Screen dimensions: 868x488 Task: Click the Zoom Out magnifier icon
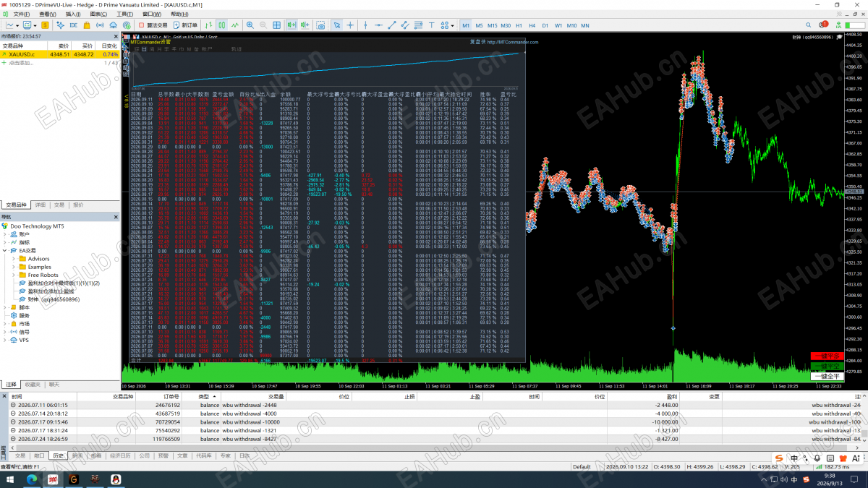[x=263, y=25]
